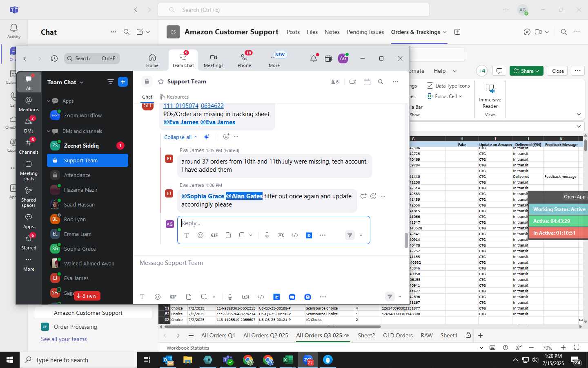This screenshot has height=368, width=588.
Task: Zoom in Excel using plus button
Action: click(563, 348)
